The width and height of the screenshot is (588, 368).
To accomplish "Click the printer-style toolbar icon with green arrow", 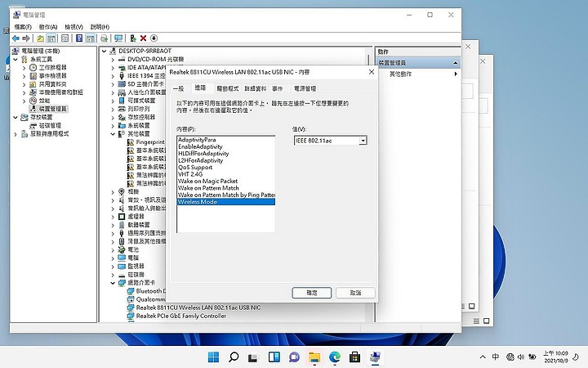I will (105, 38).
